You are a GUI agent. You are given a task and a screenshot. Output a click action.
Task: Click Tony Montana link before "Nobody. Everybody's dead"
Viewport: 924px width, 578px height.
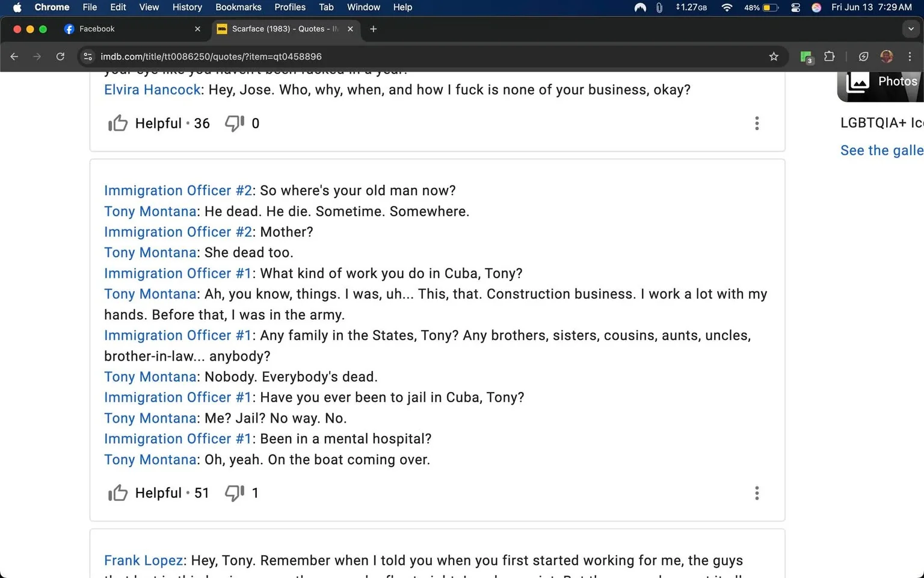150,377
